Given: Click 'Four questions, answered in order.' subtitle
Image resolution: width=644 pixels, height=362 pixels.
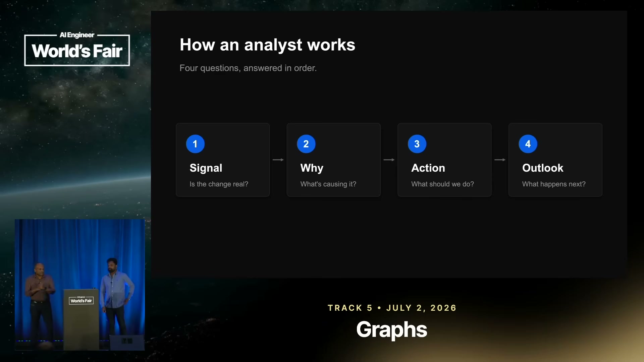Looking at the screenshot, I should (248, 68).
